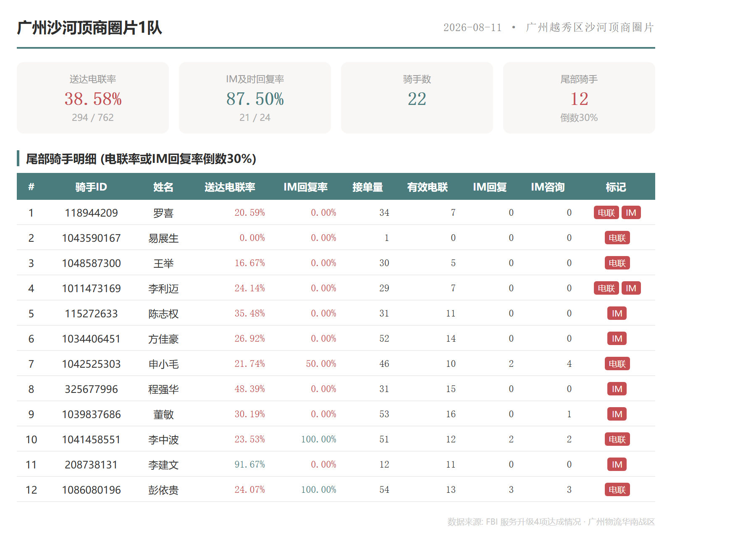Click the name 陈志权
Screen dimensions: 756x544
click(x=163, y=314)
